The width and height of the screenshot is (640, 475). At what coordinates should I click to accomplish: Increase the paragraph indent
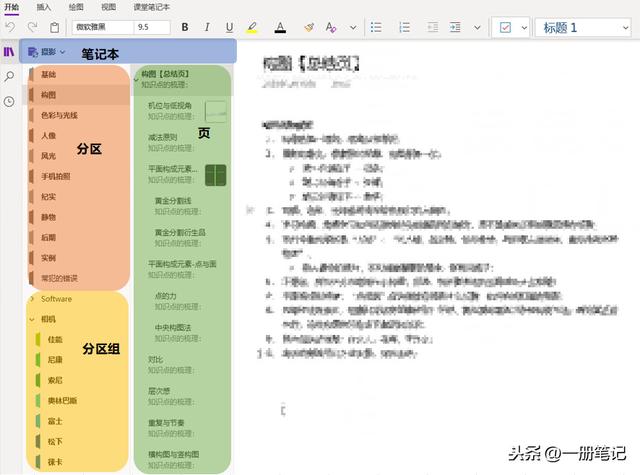tap(455, 27)
